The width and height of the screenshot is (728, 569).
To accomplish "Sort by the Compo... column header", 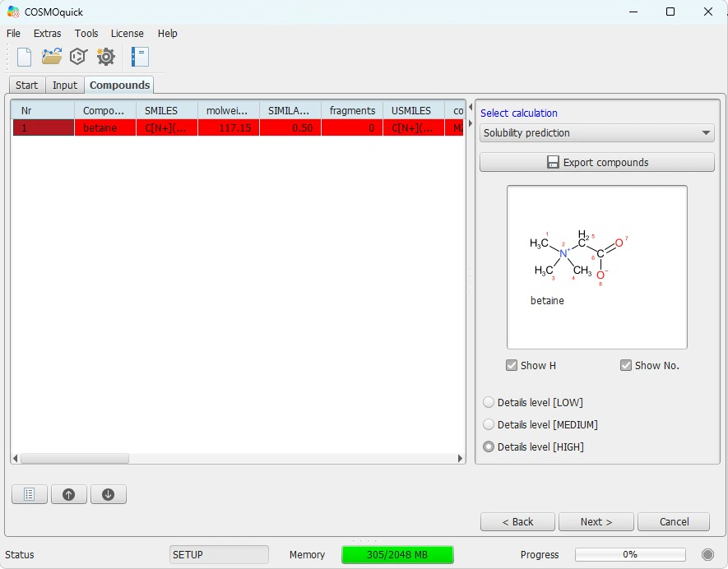I will (x=105, y=110).
